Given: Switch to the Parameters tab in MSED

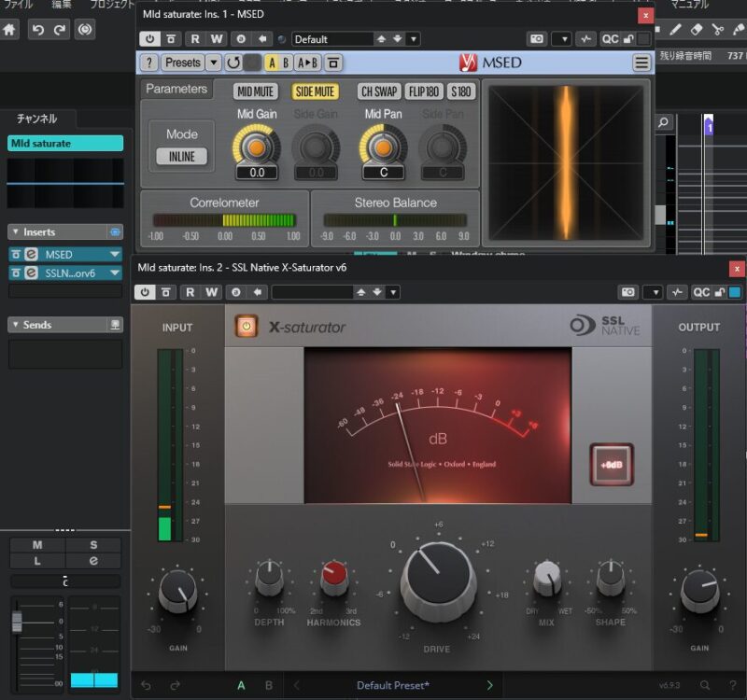Looking at the screenshot, I should pyautogui.click(x=176, y=89).
